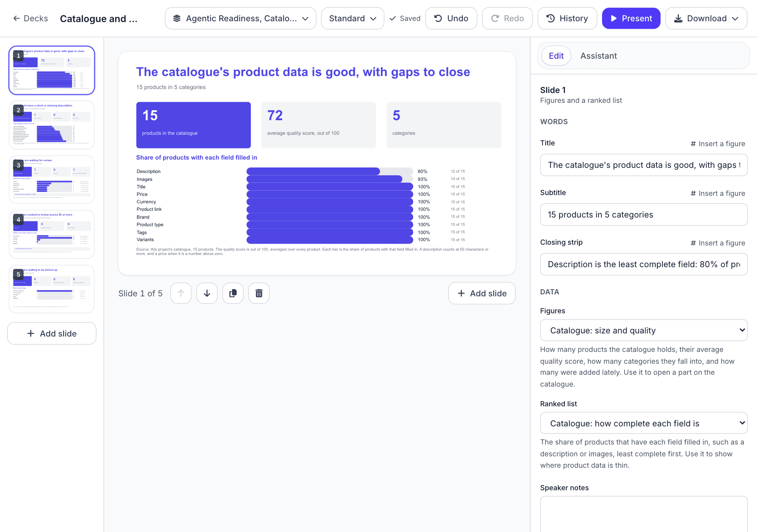This screenshot has height=532, width=757.
Task: Switch to the Assistant tab
Action: tap(599, 56)
